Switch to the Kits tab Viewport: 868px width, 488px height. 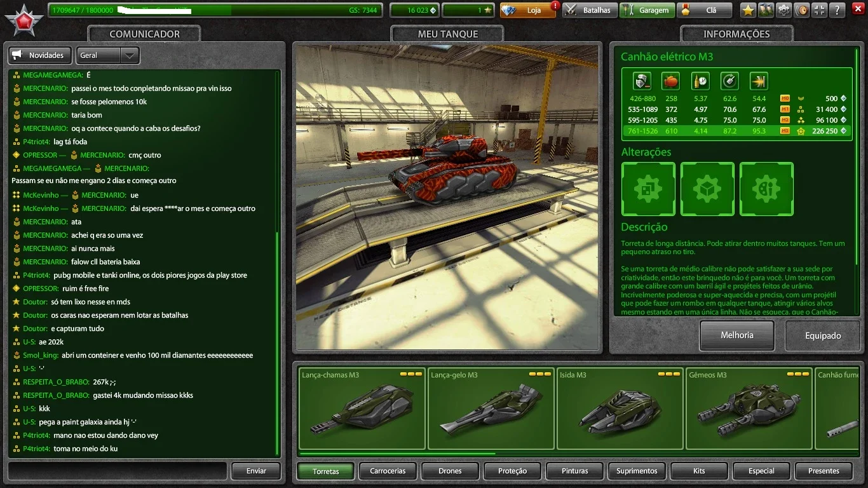point(699,471)
